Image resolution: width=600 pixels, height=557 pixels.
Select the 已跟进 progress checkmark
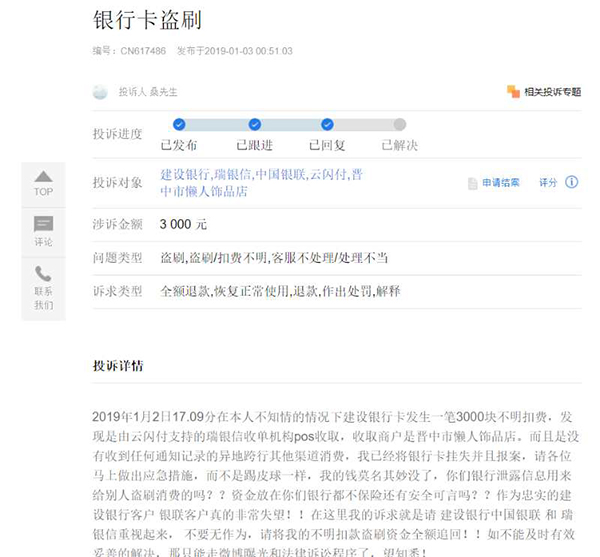tap(254, 124)
